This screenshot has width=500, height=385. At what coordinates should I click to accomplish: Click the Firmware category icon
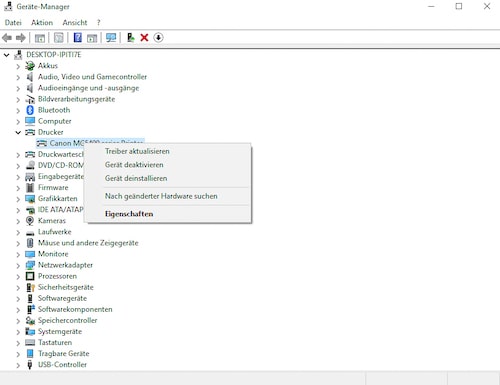30,188
